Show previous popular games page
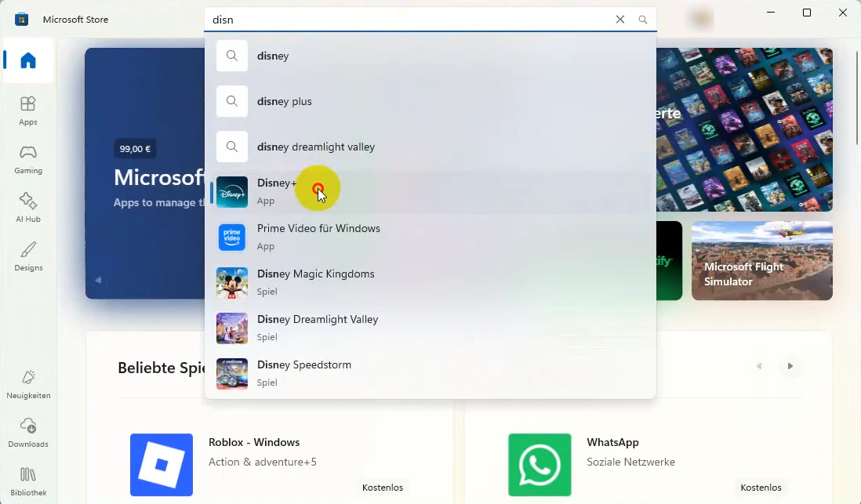This screenshot has height=504, width=861. click(x=759, y=366)
